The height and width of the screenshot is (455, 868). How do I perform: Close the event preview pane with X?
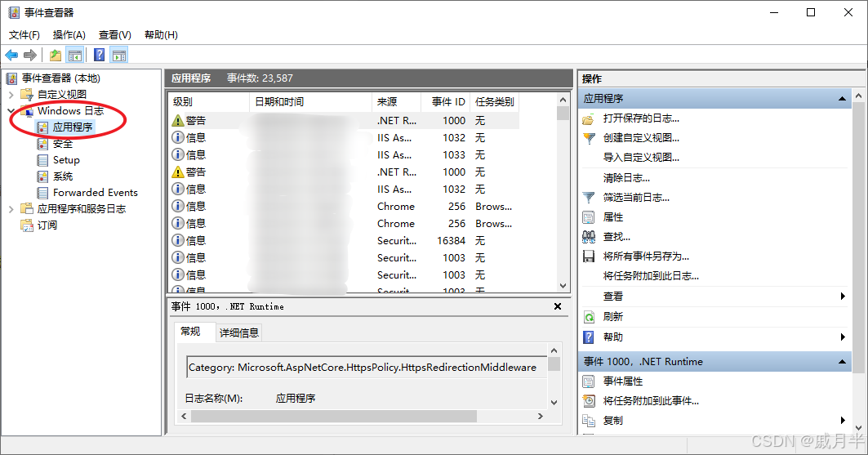pos(558,306)
